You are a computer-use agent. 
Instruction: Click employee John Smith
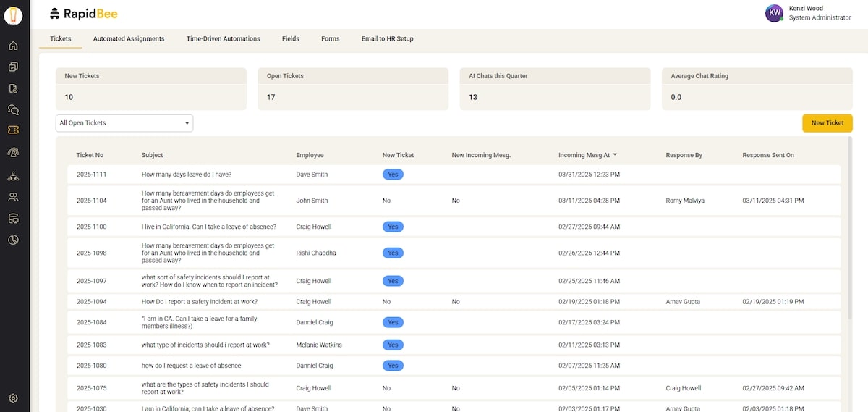pos(312,201)
